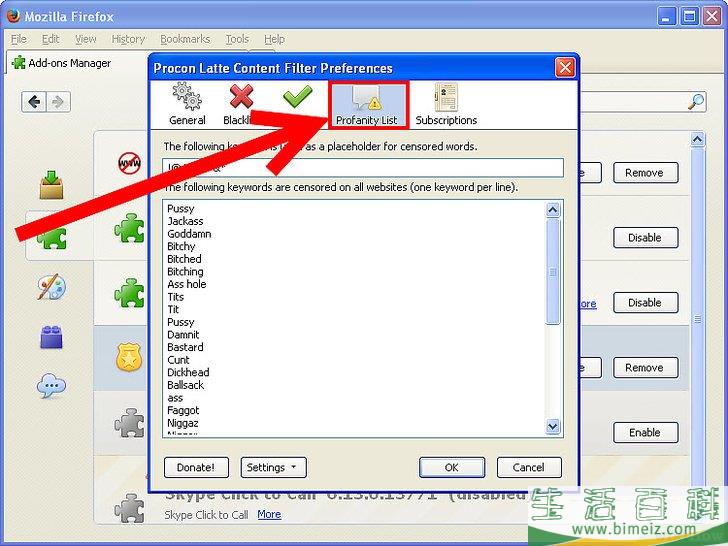Click the Firefox logo in title bar

(x=13, y=16)
